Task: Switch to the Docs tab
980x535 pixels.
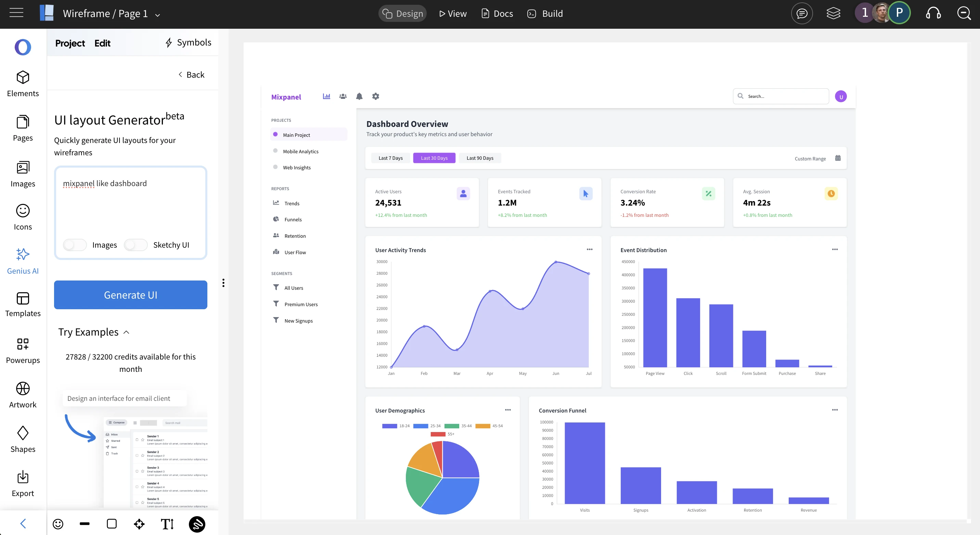Action: click(497, 14)
